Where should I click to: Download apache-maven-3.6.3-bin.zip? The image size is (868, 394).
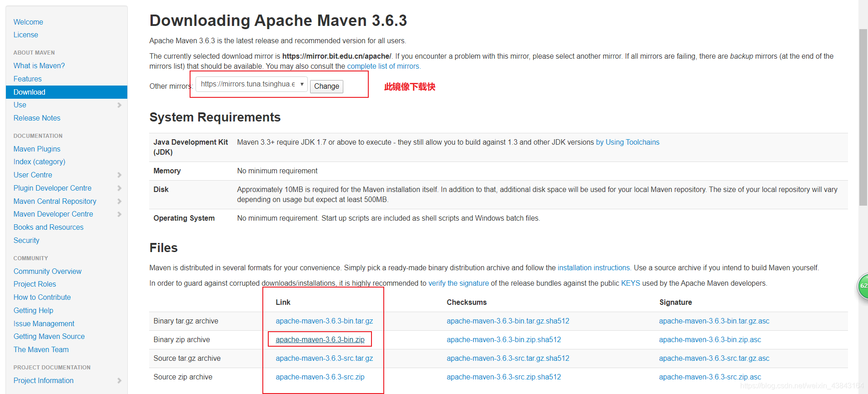320,339
